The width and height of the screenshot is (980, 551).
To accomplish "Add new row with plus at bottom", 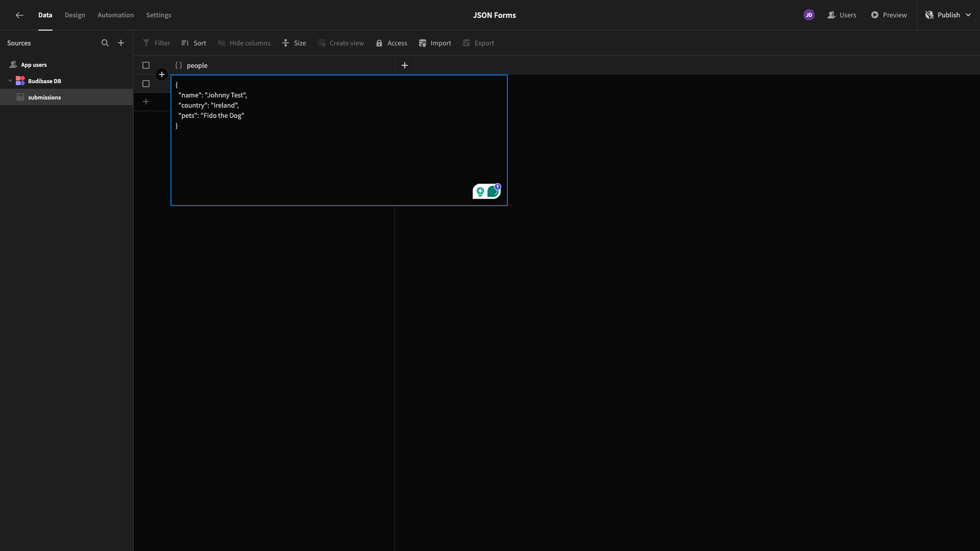I will (146, 102).
